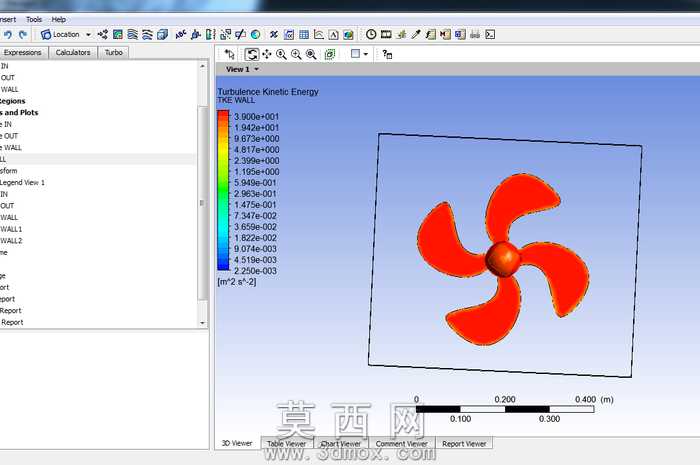Open the View 1 dropdown

coord(242,69)
